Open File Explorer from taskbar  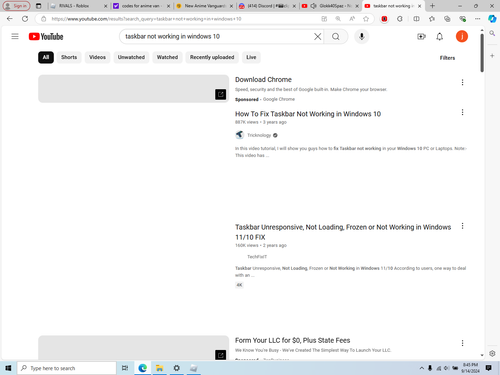point(159,368)
